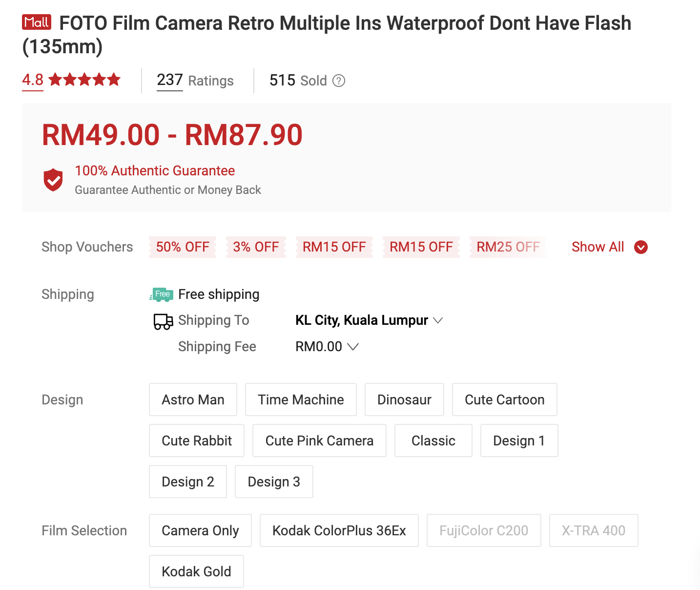This screenshot has height=590, width=700.
Task: Select the Camera Only option
Action: 200,530
